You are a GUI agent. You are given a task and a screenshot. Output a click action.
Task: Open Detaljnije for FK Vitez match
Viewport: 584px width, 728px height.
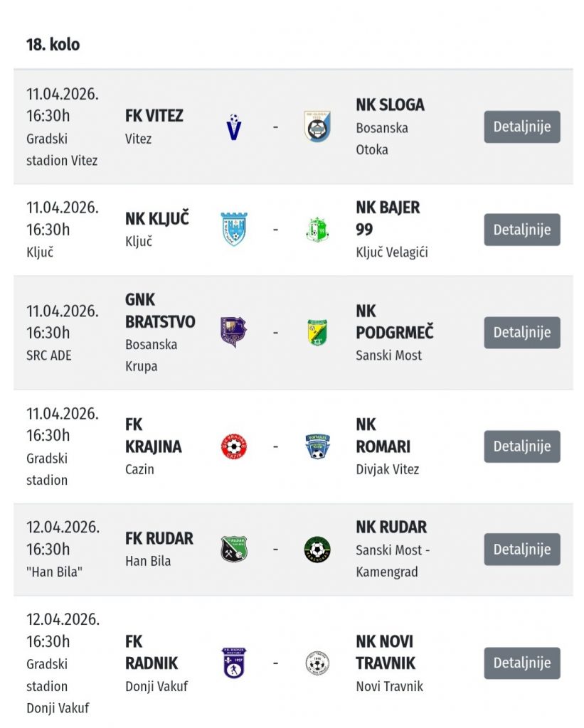point(522,127)
